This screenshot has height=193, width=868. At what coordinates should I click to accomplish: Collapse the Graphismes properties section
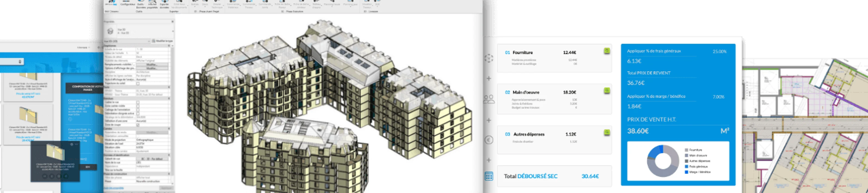coord(169,46)
